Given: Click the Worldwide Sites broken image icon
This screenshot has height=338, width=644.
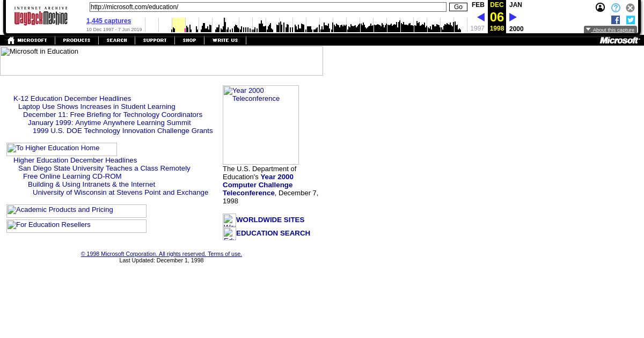Looking at the screenshot, I should [229, 220].
